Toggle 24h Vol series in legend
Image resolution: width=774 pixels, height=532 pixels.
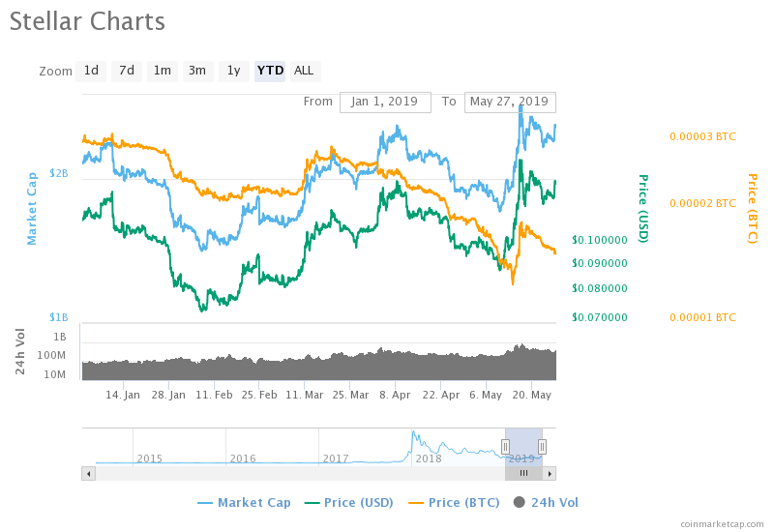[546, 503]
